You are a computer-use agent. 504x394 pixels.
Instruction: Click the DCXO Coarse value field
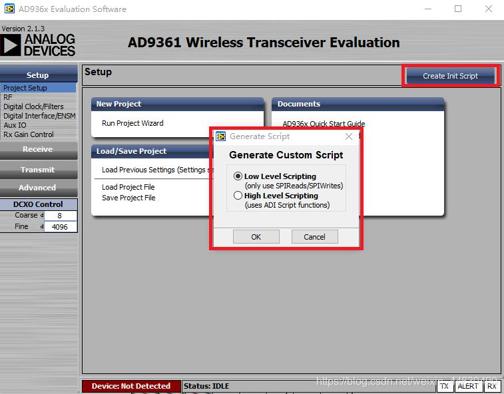60,216
